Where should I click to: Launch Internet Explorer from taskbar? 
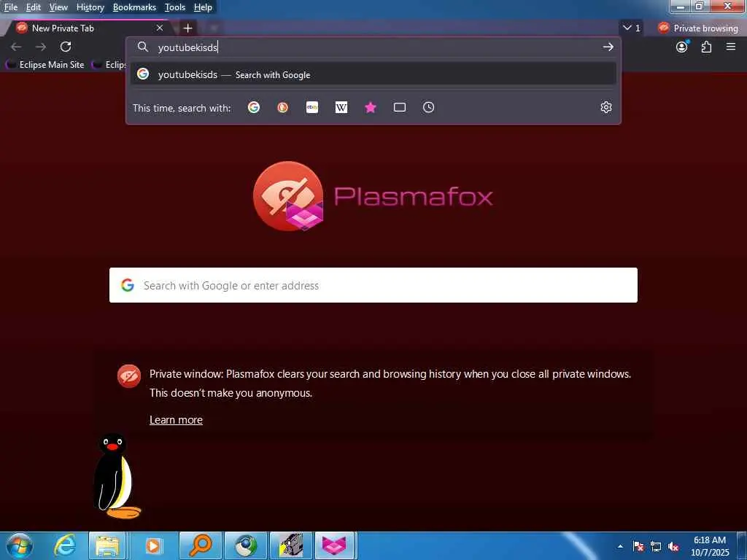[65, 545]
